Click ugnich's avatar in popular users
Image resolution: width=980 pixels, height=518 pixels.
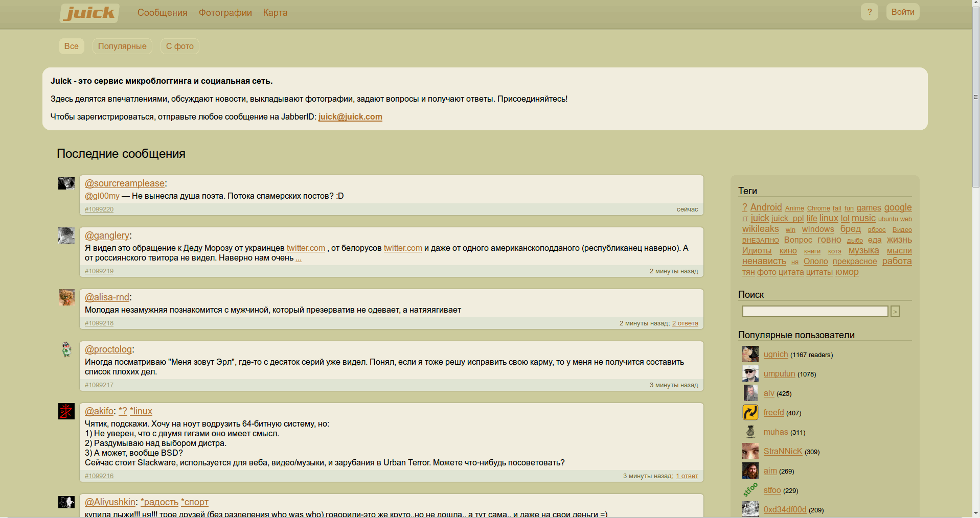click(750, 354)
